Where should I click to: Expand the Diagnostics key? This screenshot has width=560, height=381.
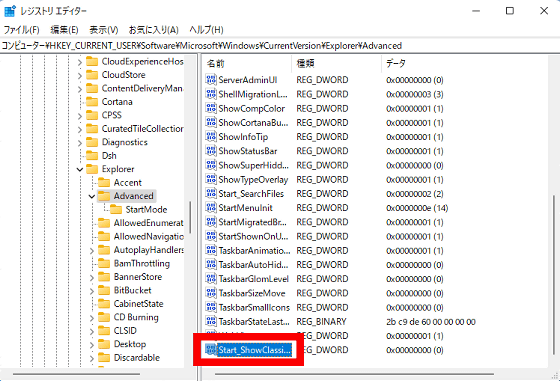[x=80, y=143]
